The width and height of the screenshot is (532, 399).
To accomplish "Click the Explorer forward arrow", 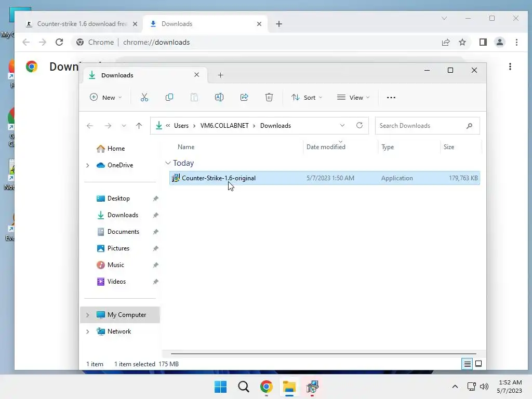I will click(108, 126).
